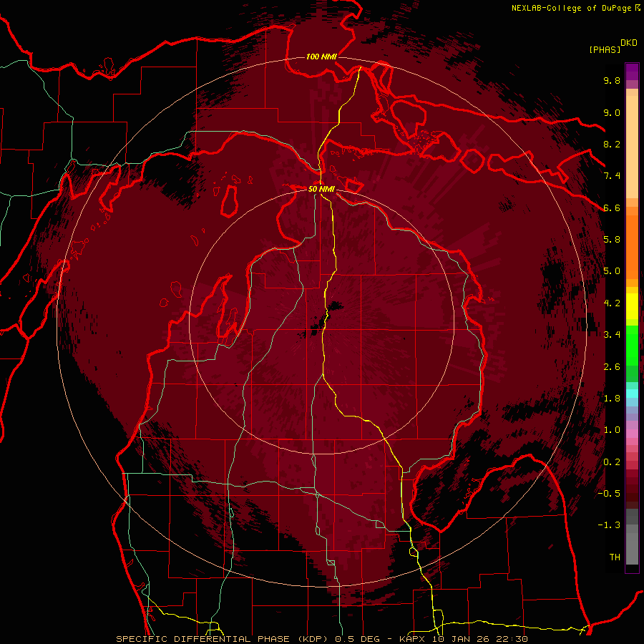Click the KDP product caption at the bottom
644x644 pixels.
tap(322, 639)
